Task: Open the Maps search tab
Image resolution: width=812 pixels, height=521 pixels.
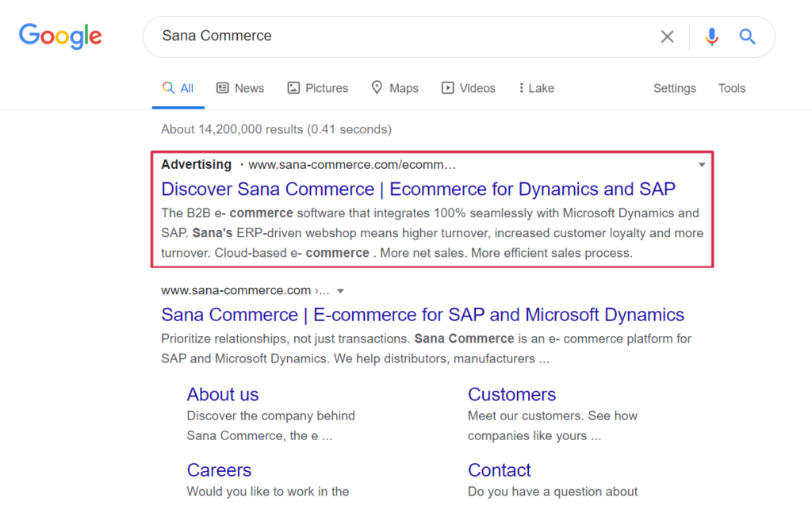Action: [395, 88]
